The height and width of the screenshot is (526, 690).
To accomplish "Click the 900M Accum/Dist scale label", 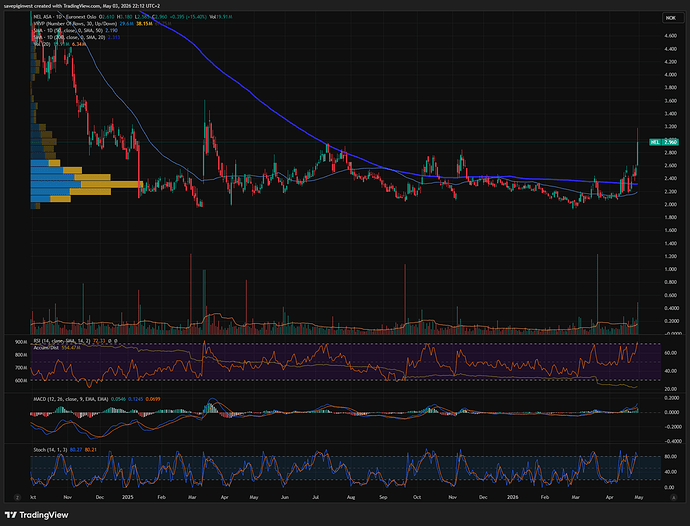I will click(21, 342).
